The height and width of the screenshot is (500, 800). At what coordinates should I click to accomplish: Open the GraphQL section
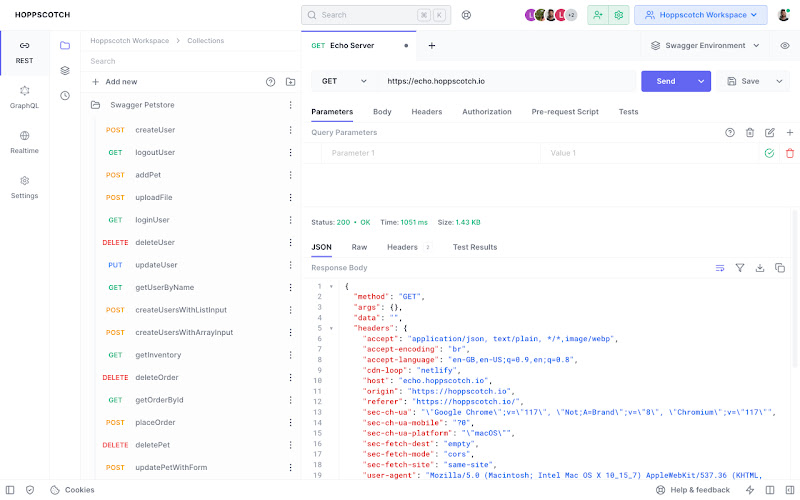(x=24, y=97)
